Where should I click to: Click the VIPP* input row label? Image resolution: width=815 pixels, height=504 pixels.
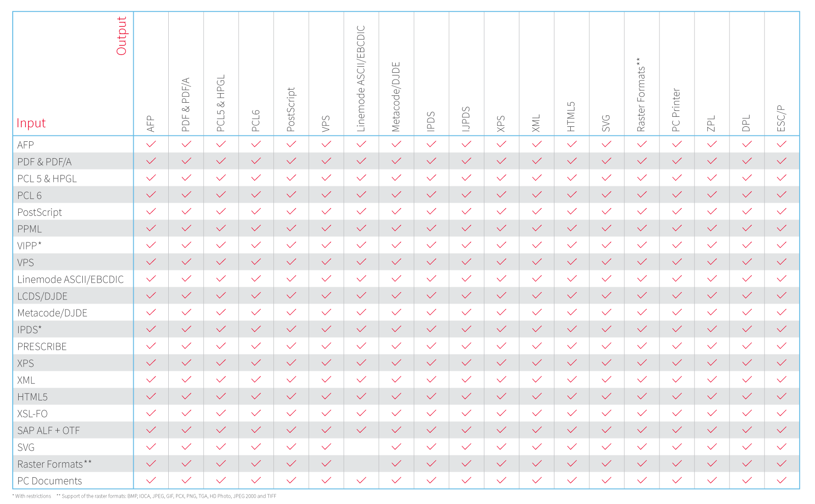[x=29, y=246]
